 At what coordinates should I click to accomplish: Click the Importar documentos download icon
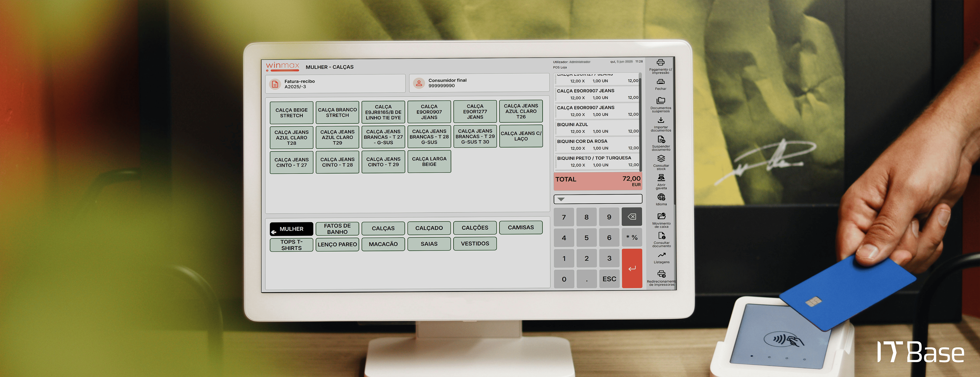(661, 120)
